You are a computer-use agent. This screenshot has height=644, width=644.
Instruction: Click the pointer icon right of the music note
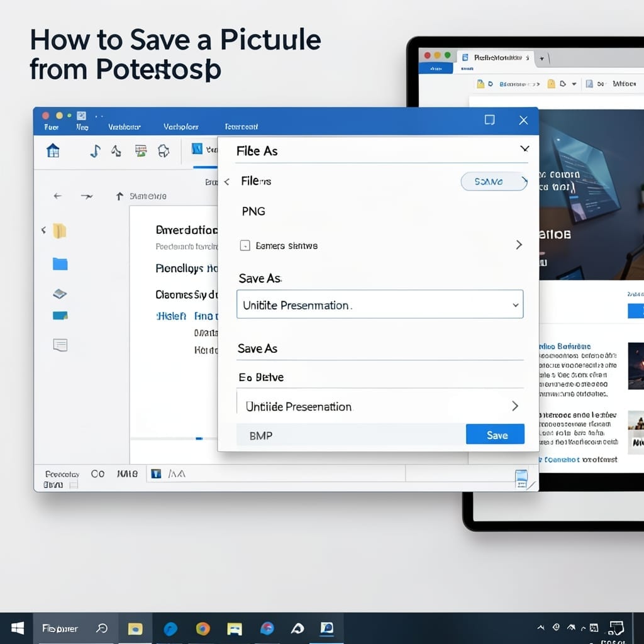click(x=116, y=151)
